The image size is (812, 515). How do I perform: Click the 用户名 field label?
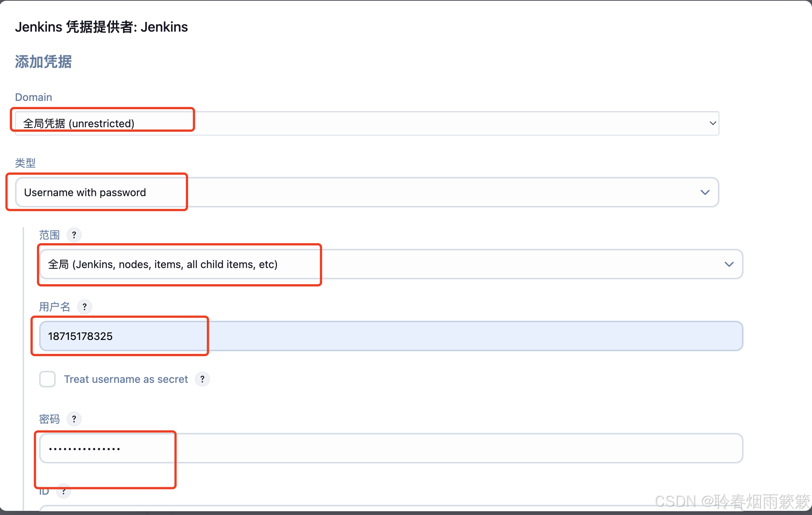pos(55,307)
